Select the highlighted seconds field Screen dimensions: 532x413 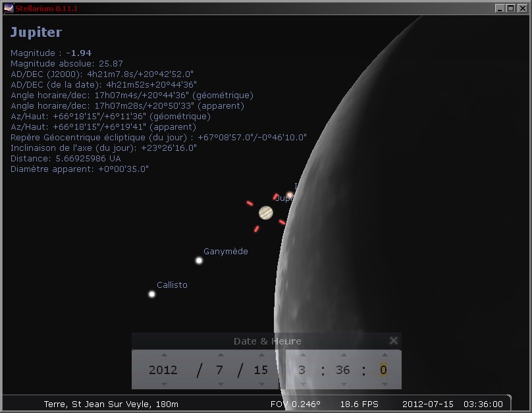(x=383, y=370)
